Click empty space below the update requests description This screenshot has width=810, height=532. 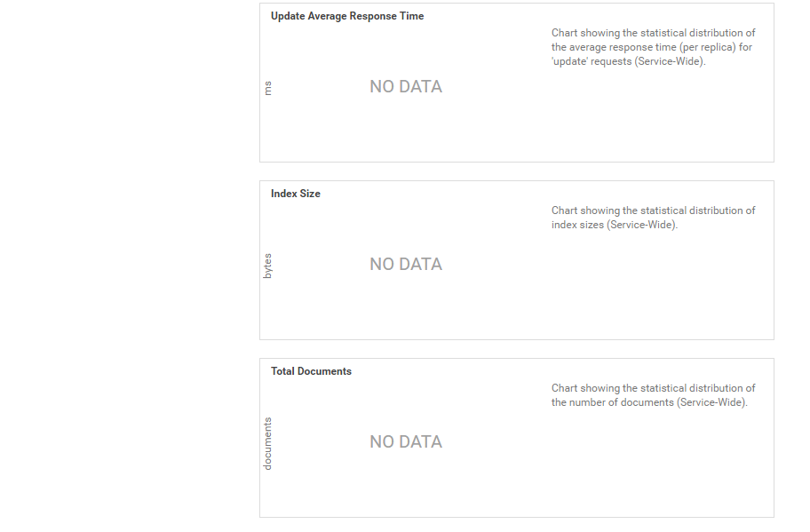[x=653, y=115]
